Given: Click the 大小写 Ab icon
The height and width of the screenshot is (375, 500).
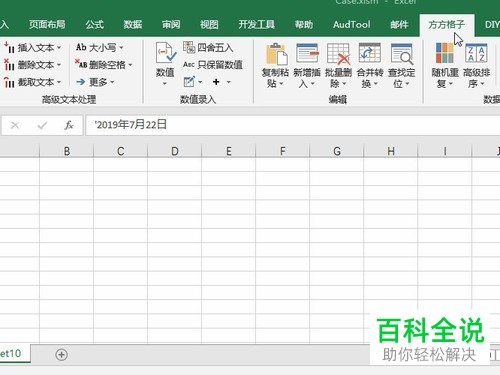Looking at the screenshot, I should 81,47.
